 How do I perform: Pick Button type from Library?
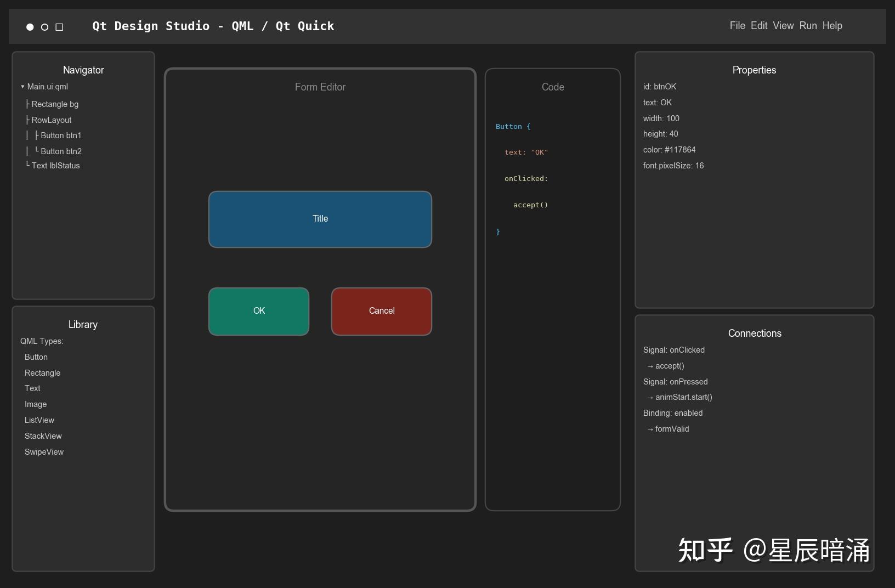(x=36, y=357)
